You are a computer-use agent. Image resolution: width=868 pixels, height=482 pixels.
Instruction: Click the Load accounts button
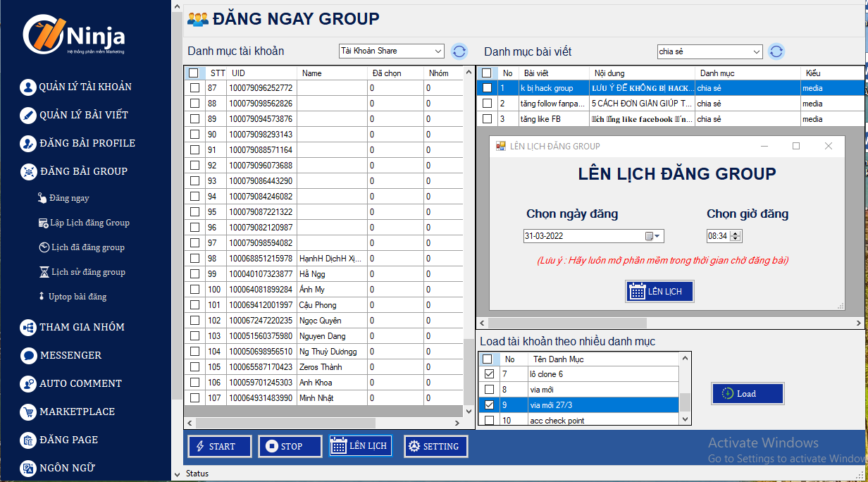coord(748,394)
